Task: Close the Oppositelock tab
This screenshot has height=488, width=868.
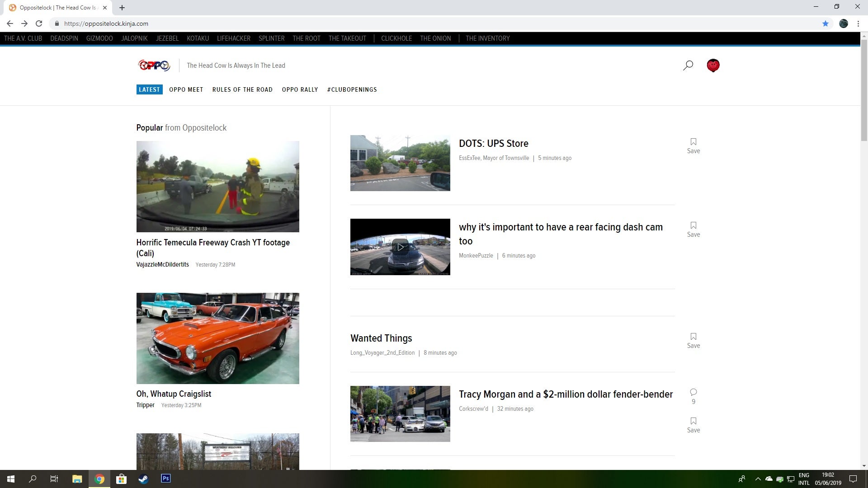Action: tap(105, 8)
